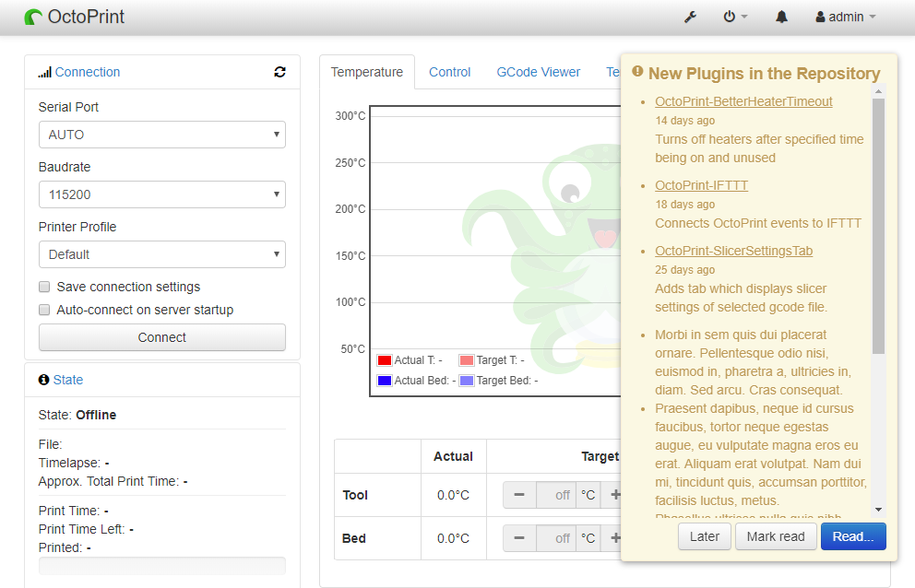915x588 pixels.
Task: Open settings via the wrench icon
Action: point(690,17)
